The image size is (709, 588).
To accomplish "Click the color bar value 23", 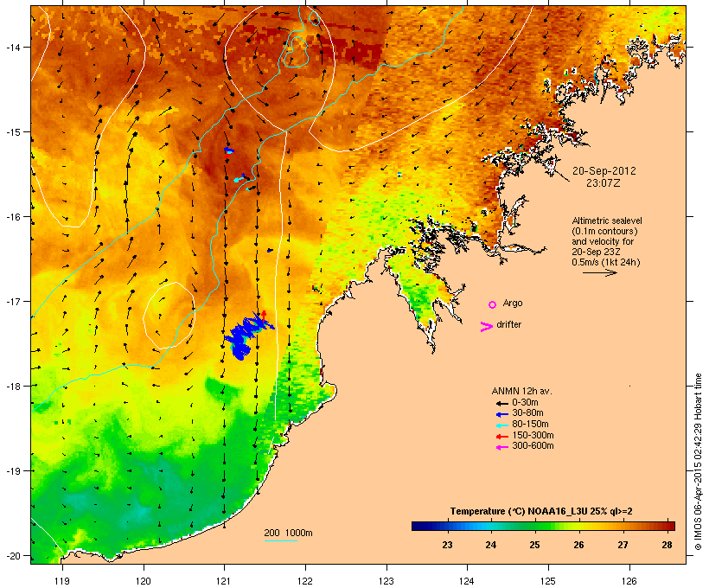I will [x=447, y=545].
